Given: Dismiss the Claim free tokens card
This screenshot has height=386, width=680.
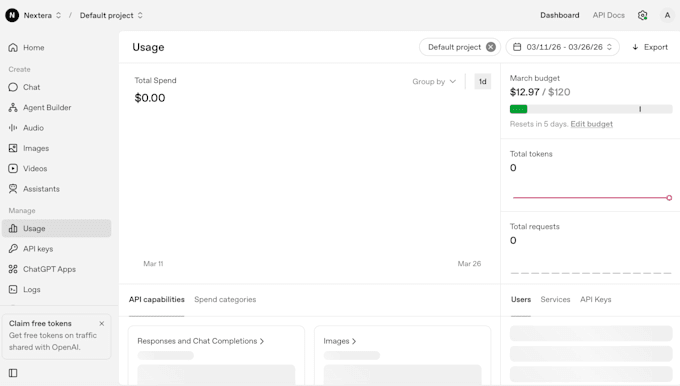Looking at the screenshot, I should pos(101,324).
